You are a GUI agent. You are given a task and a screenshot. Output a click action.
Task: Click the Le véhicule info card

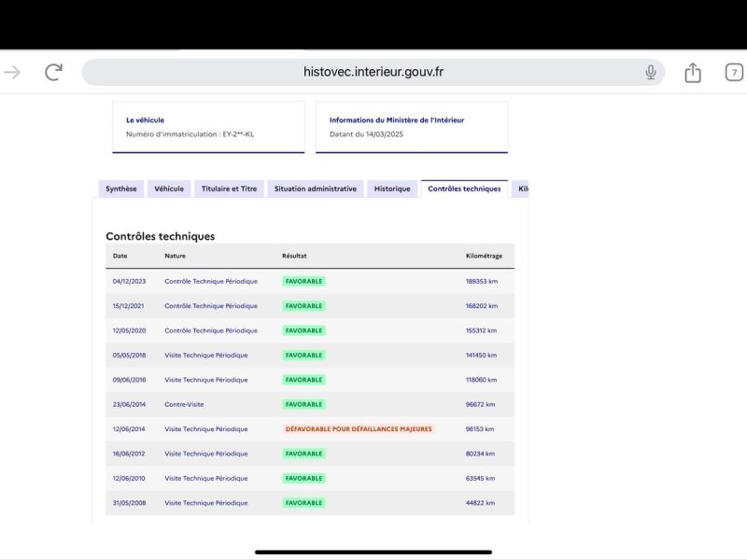point(208,127)
